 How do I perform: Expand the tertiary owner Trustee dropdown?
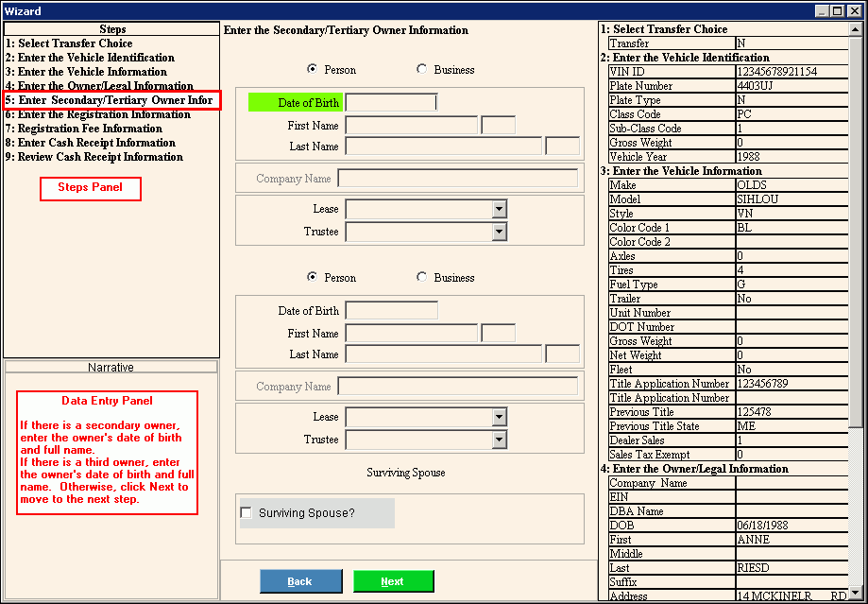pos(499,440)
